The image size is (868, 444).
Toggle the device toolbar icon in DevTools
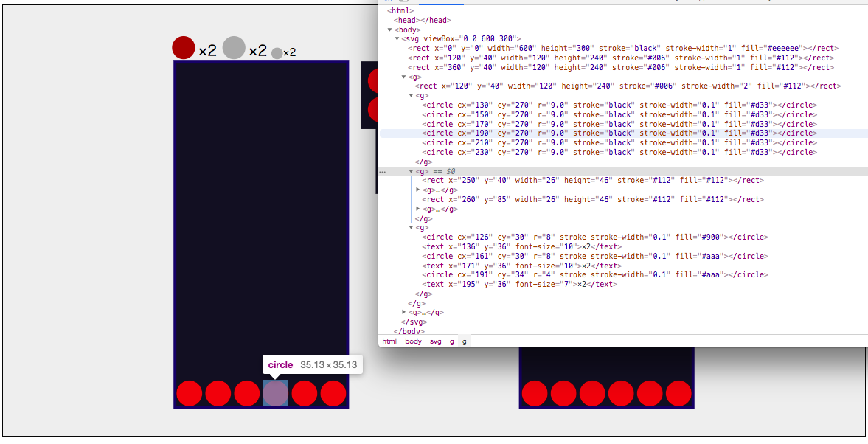403,2
